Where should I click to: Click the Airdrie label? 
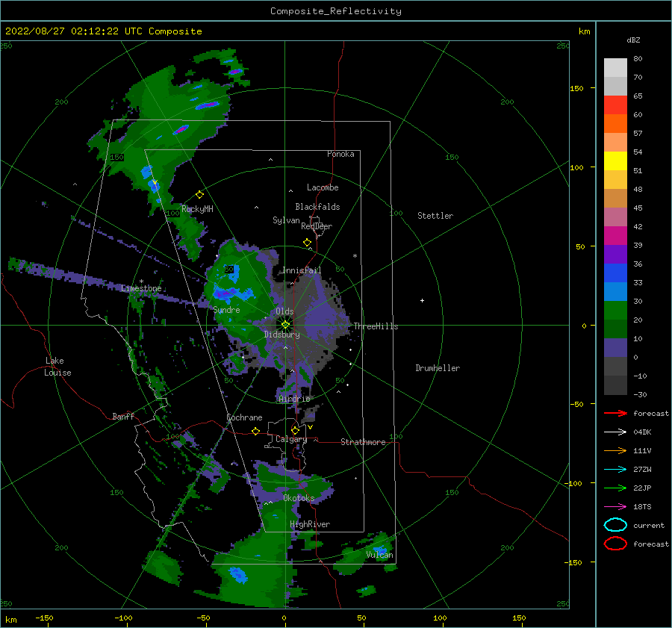click(294, 399)
